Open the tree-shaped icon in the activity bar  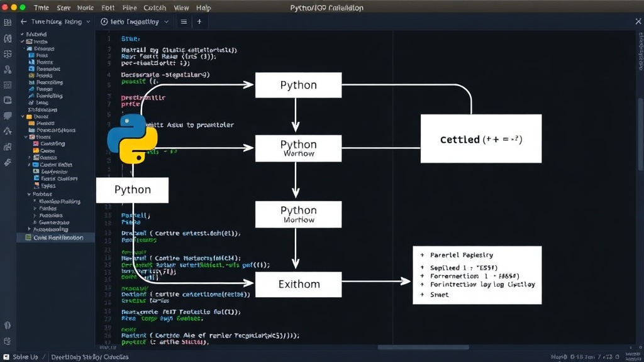8,131
